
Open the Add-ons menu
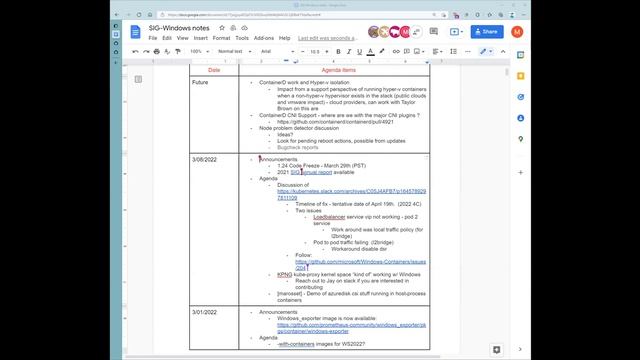[264, 38]
